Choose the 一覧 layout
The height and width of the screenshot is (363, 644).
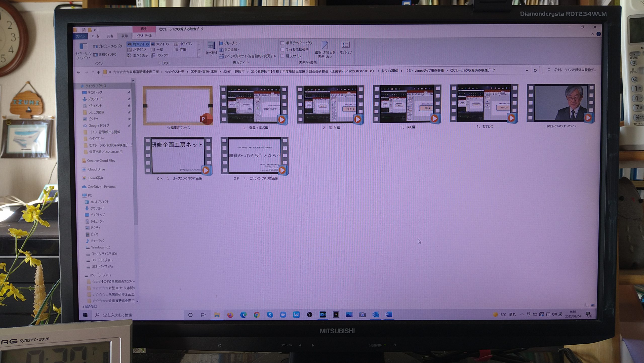click(x=157, y=50)
